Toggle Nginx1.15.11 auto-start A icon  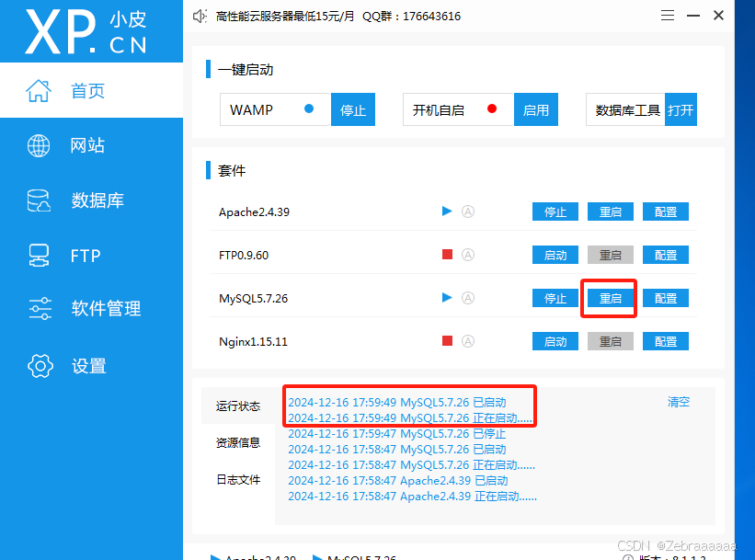pos(468,341)
